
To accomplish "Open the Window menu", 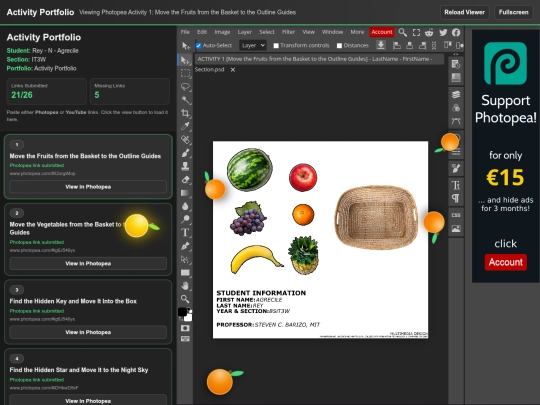I will click(332, 32).
